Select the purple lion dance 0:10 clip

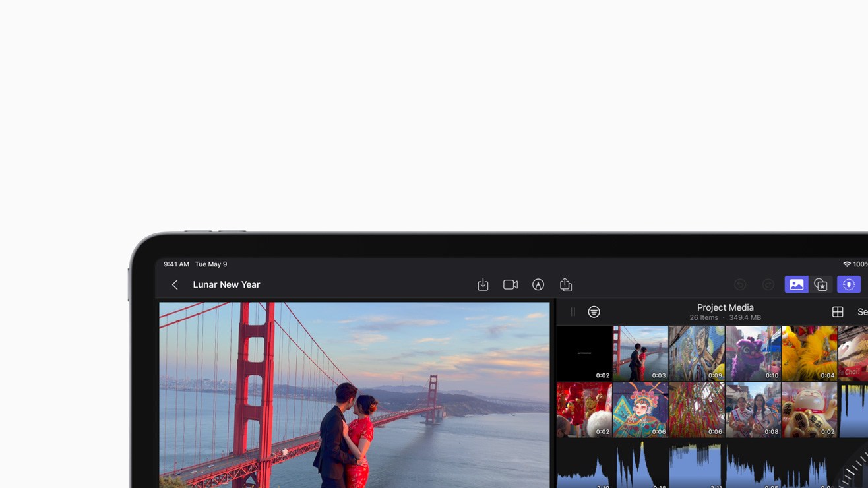(753, 353)
